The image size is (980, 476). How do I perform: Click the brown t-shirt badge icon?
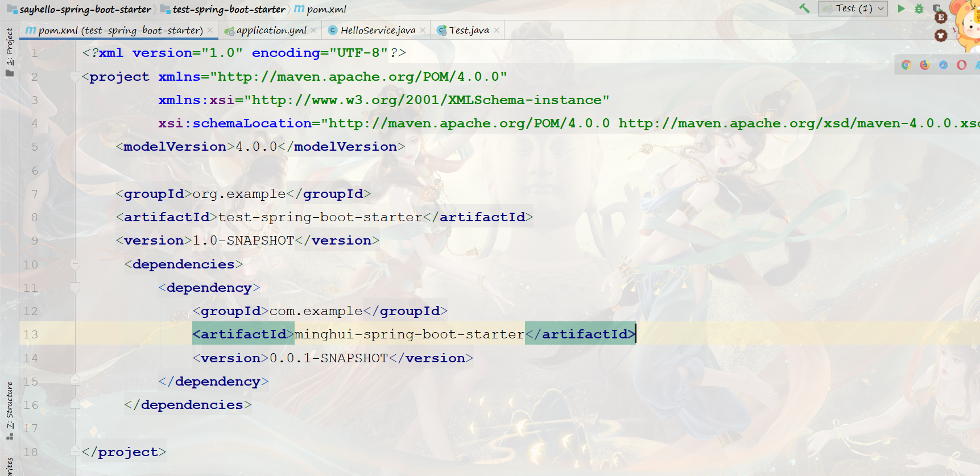pyautogui.click(x=941, y=36)
